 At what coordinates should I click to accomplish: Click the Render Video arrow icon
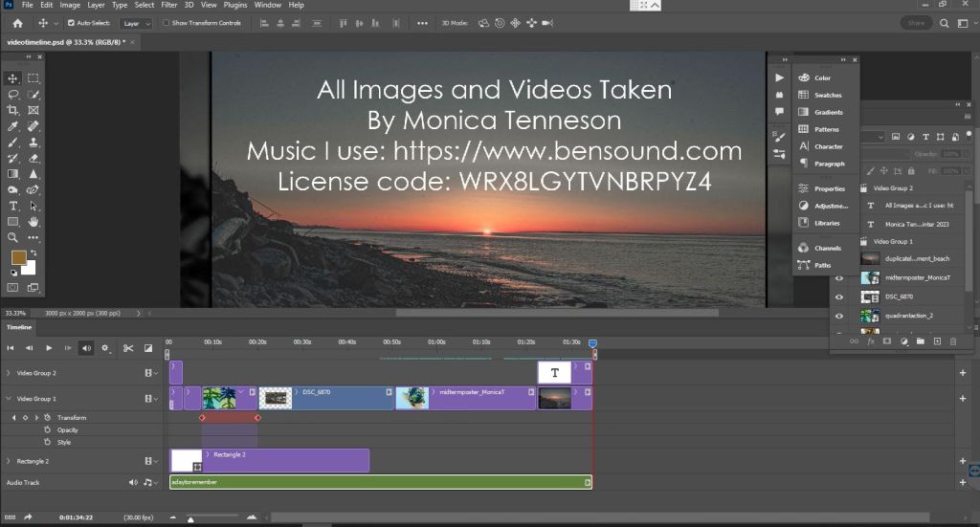coord(28,517)
